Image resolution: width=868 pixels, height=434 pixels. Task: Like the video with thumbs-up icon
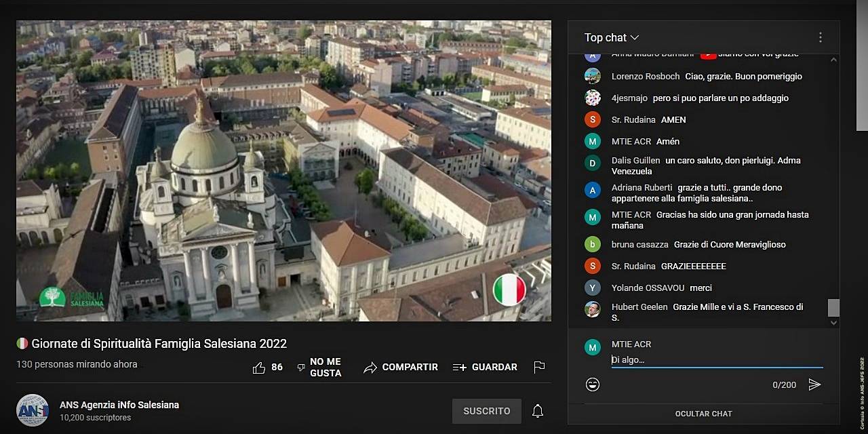click(259, 368)
